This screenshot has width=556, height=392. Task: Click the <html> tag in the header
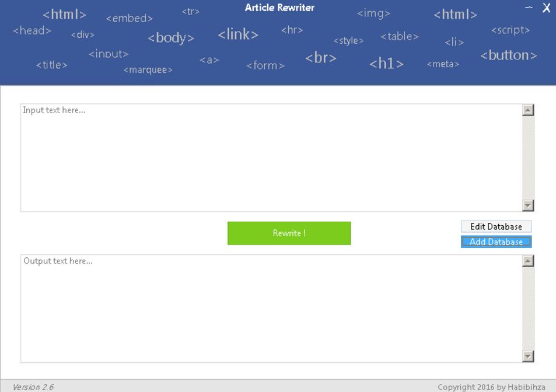pos(64,15)
